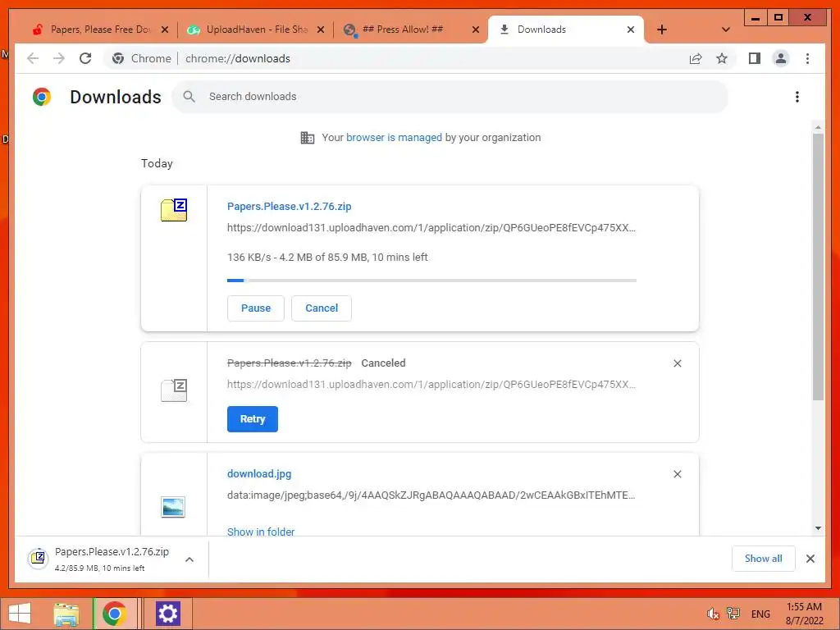This screenshot has height=630, width=840.
Task: Click the zip file icon of active download
Action: tap(174, 209)
